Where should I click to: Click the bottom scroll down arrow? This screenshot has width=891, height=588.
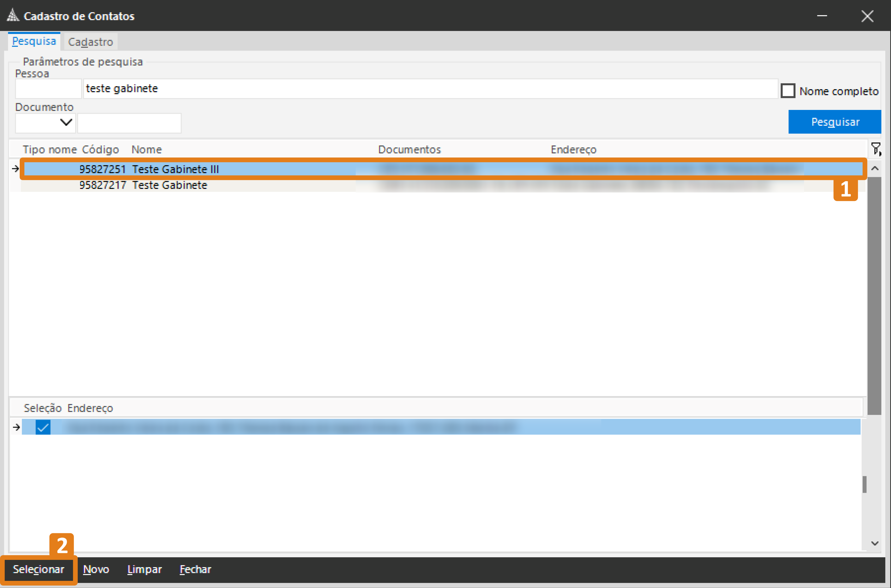[x=874, y=543]
